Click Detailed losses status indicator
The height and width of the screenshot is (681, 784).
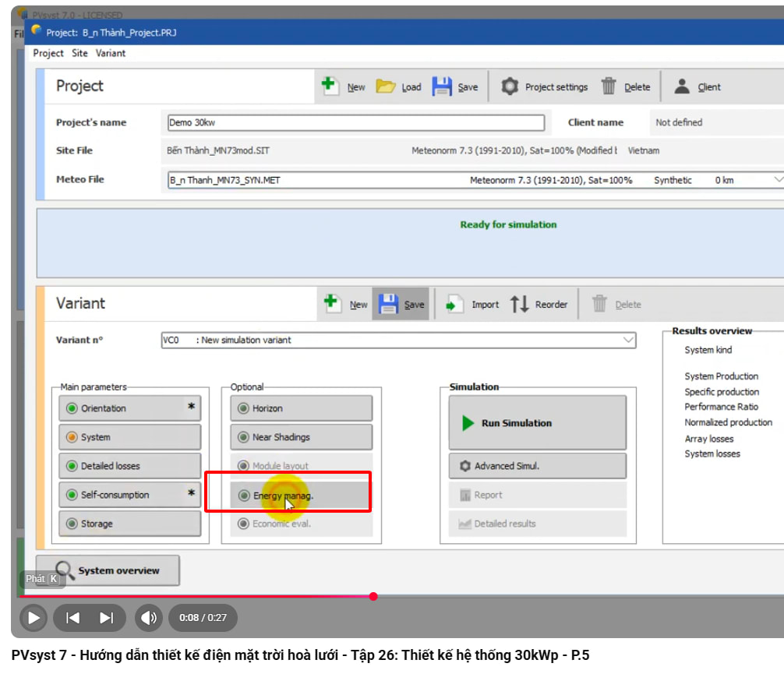(72, 466)
